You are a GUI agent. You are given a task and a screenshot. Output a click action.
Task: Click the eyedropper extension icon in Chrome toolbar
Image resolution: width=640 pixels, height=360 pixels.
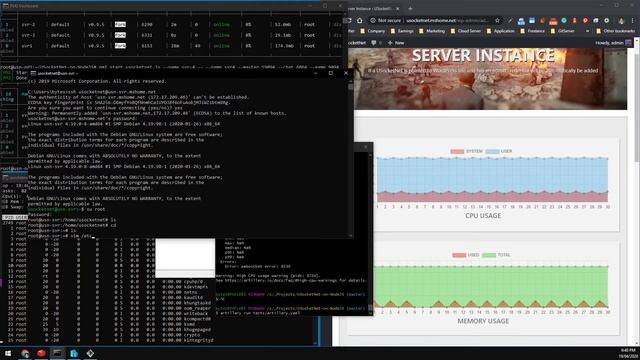510,20
